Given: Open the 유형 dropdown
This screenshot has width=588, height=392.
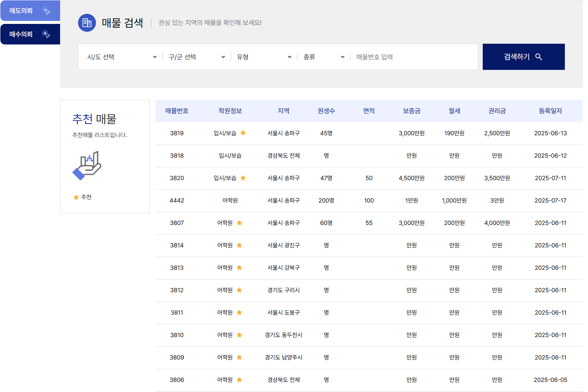Looking at the screenshot, I should (264, 57).
